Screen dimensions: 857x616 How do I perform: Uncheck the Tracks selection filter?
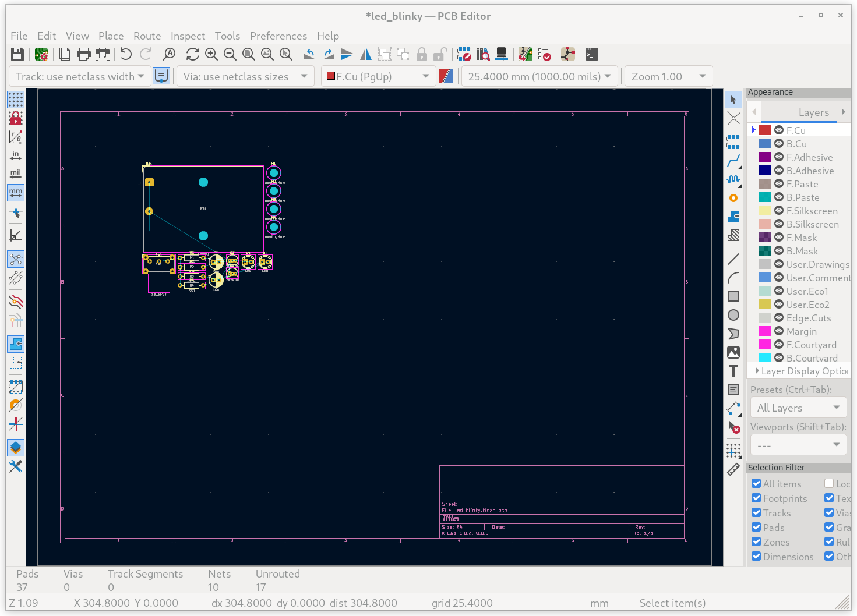tap(756, 513)
